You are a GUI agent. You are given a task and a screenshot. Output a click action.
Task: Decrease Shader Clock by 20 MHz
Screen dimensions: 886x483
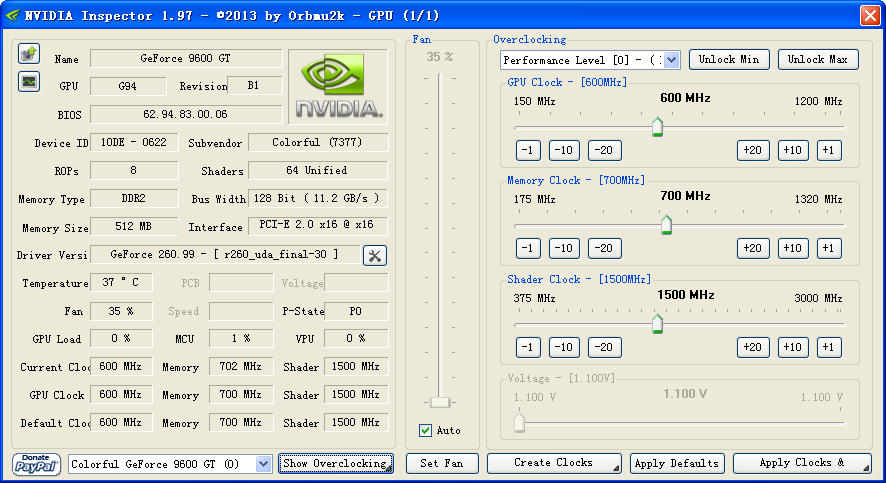[x=605, y=347]
